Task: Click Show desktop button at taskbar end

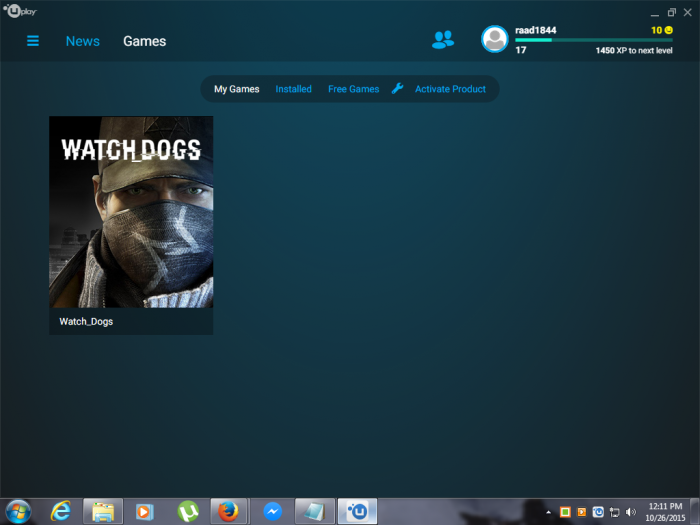Action: click(x=695, y=512)
